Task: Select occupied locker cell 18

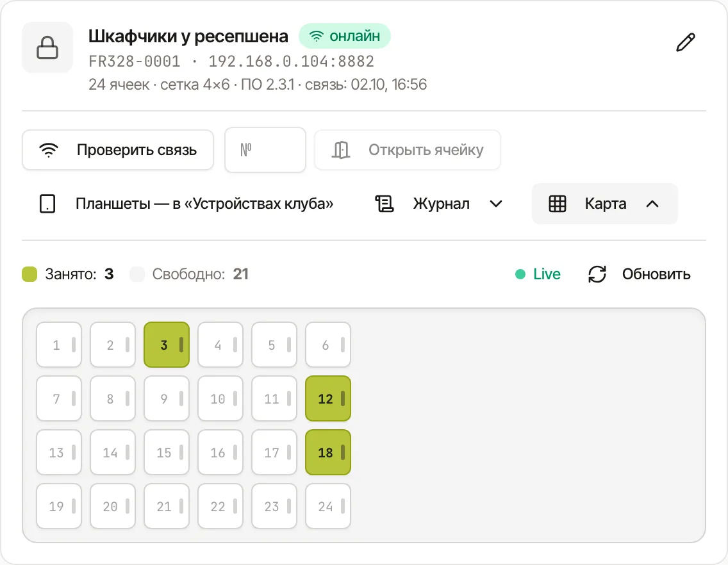Action: point(328,453)
